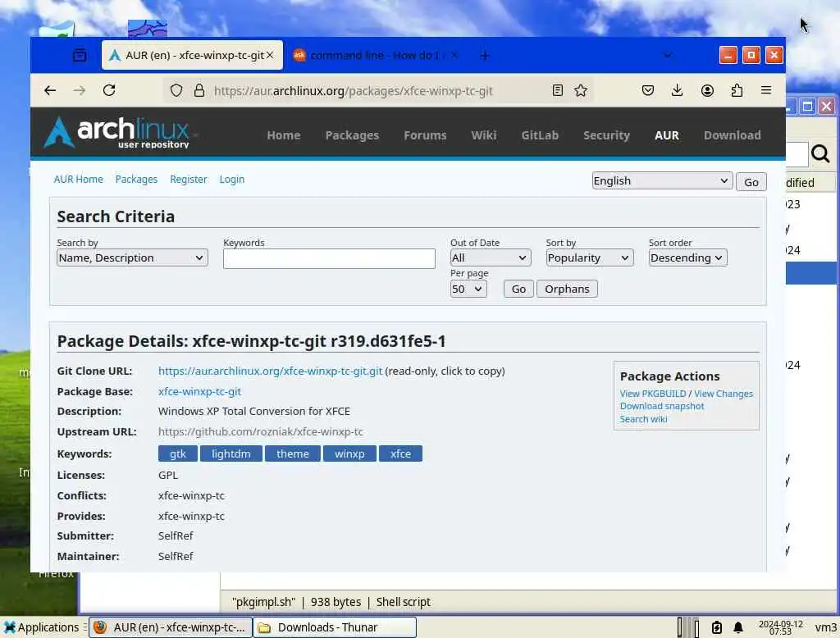Click the address bar URL
This screenshot has height=638, width=840.
353,91
